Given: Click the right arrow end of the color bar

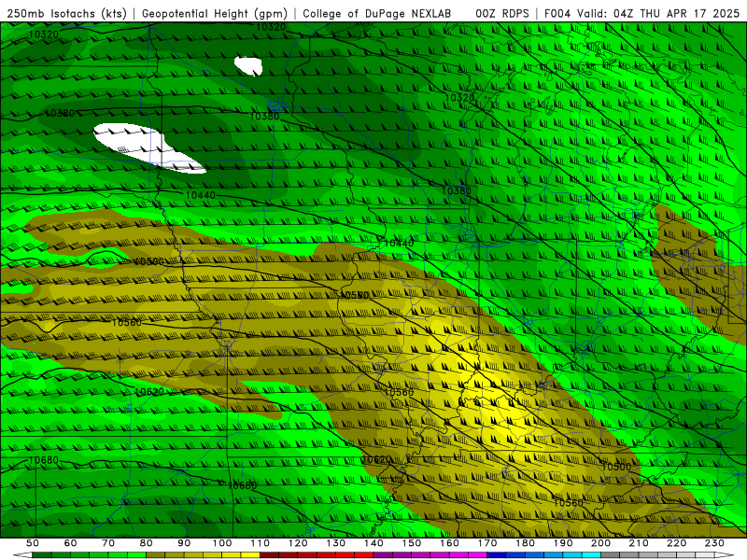Looking at the screenshot, I should click(x=725, y=555).
